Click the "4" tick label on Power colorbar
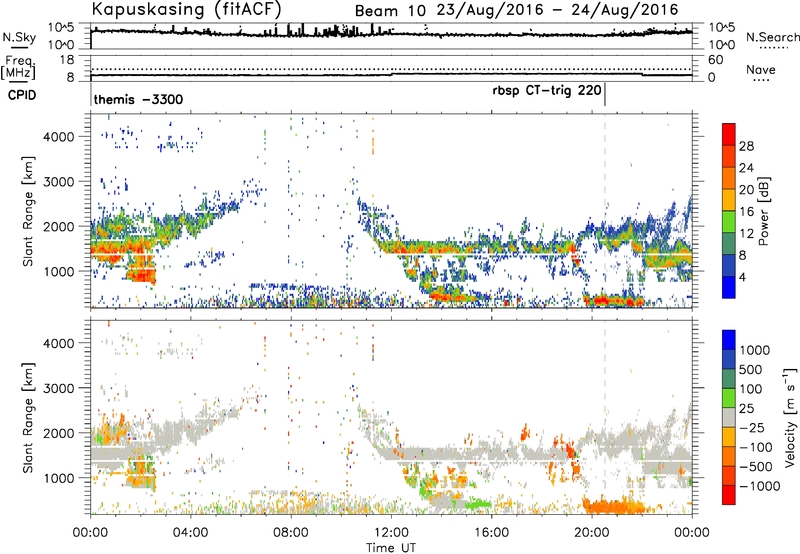800x554 pixels. coord(743,278)
